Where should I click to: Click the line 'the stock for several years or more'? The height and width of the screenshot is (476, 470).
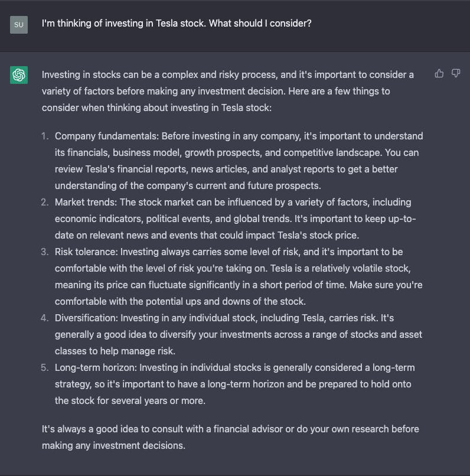(x=130, y=401)
